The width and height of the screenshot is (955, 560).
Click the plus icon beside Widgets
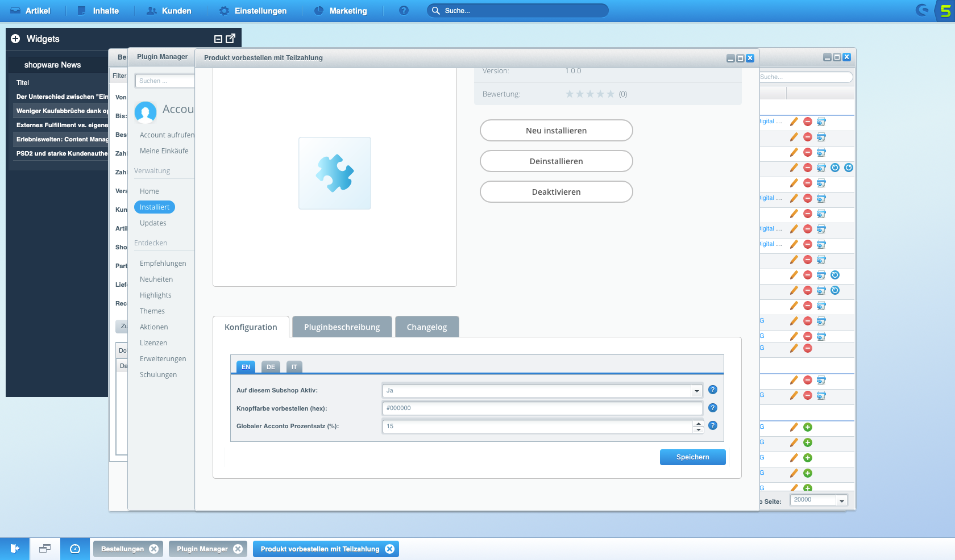pyautogui.click(x=15, y=39)
